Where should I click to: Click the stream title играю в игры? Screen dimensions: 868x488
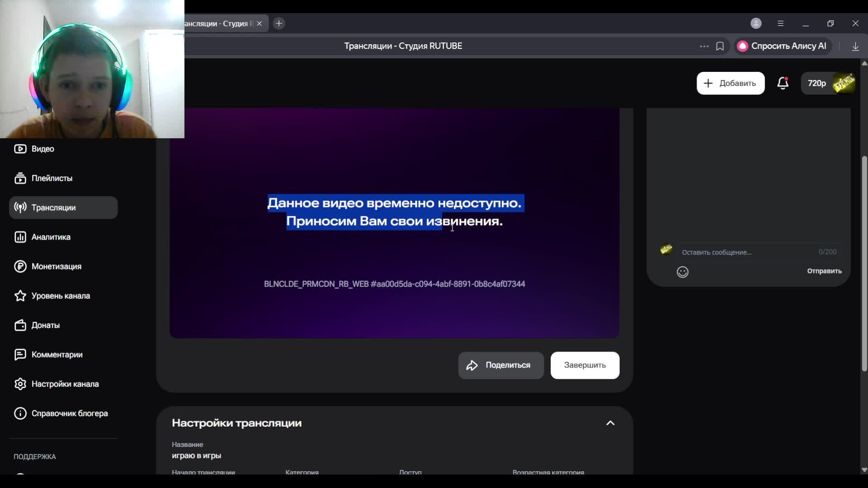(x=196, y=455)
